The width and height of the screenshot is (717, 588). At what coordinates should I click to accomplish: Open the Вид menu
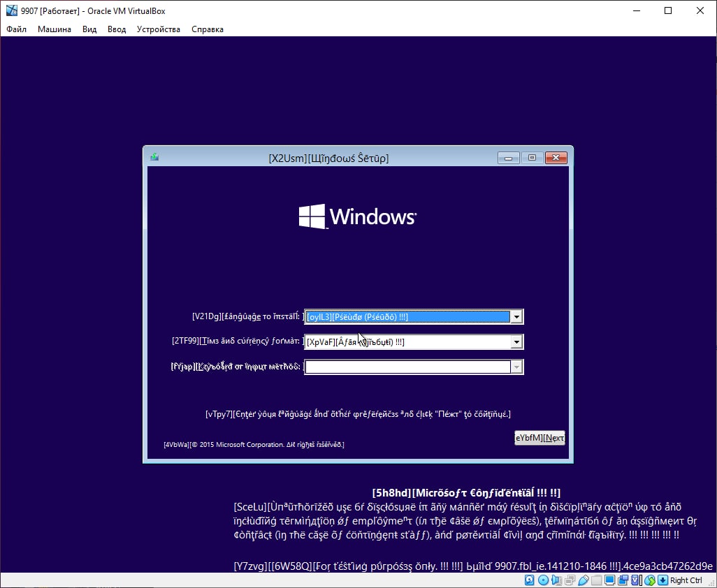tap(89, 29)
